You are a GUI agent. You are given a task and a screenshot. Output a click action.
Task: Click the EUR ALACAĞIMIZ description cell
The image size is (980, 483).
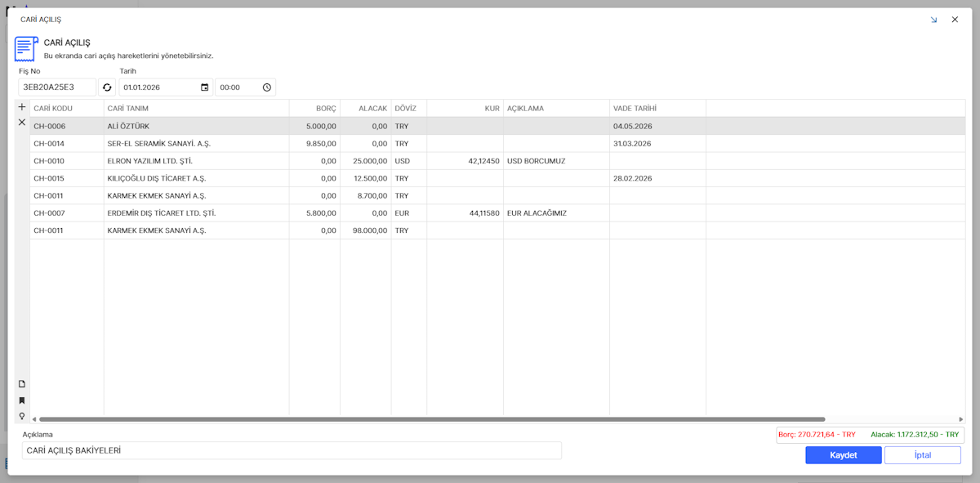pos(556,213)
